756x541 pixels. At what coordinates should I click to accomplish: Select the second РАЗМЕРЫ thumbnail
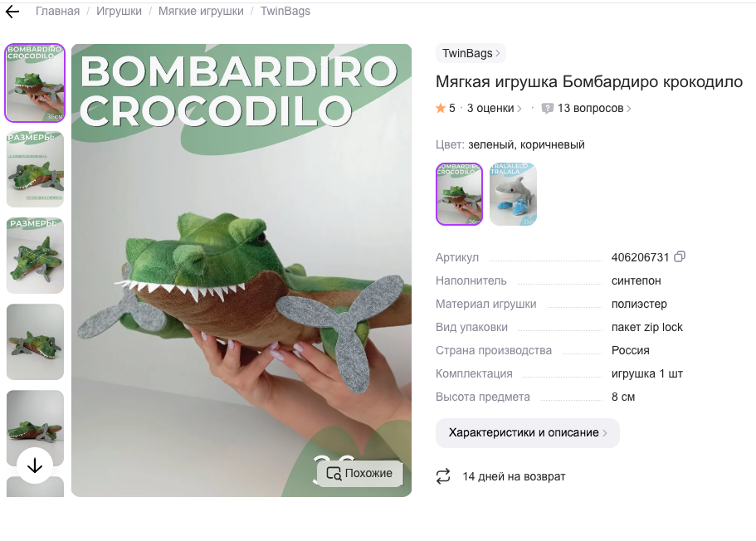(x=35, y=255)
